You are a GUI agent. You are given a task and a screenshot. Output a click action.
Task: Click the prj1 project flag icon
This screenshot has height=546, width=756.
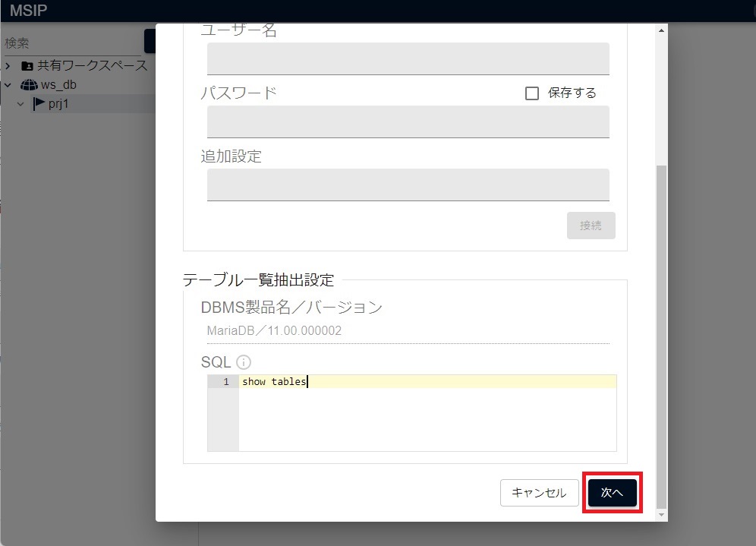[39, 104]
